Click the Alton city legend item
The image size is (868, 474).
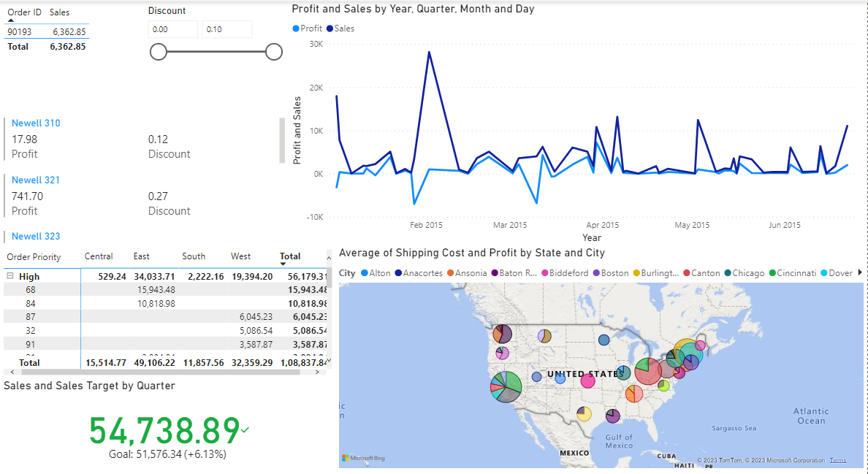[375, 273]
